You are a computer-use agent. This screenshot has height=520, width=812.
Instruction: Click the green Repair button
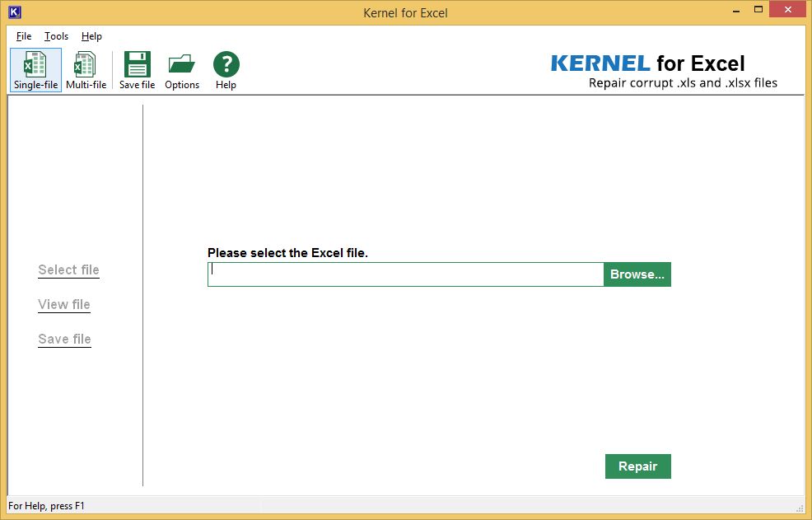click(x=637, y=466)
